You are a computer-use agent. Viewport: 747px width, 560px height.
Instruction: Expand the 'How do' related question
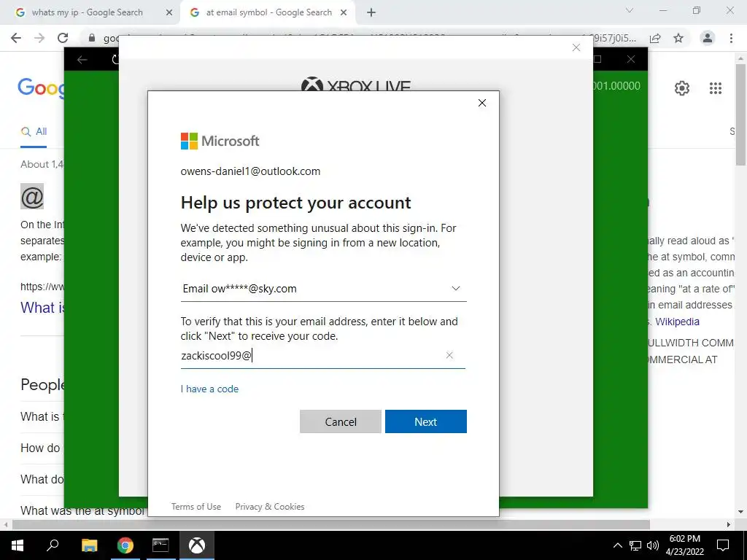[42, 448]
